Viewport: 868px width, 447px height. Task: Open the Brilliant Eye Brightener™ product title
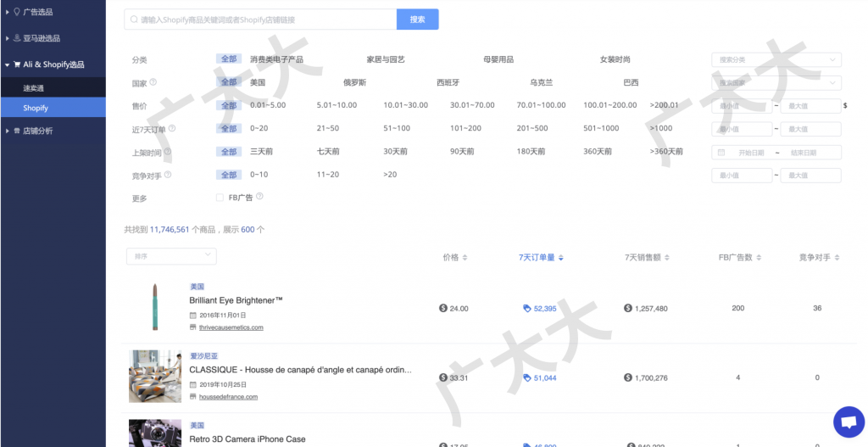coord(236,300)
